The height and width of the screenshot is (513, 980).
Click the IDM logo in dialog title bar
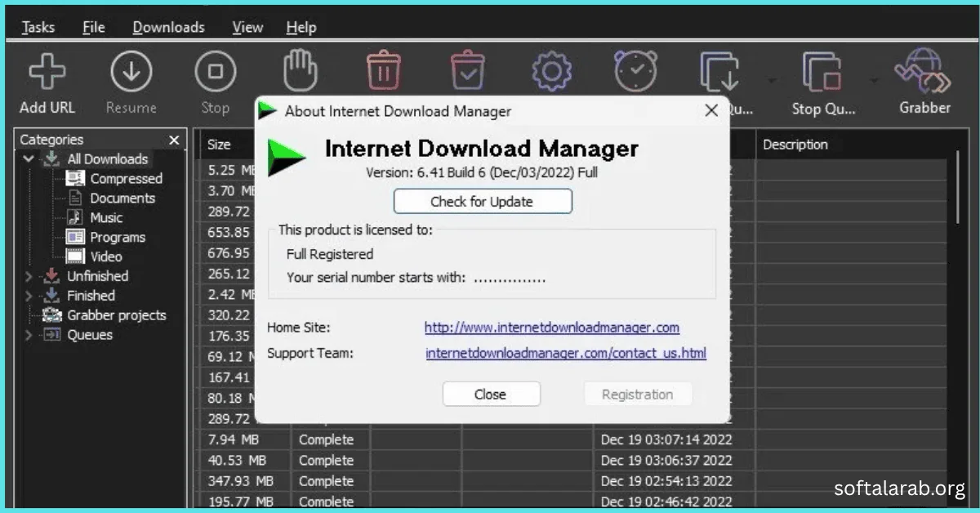click(x=268, y=111)
